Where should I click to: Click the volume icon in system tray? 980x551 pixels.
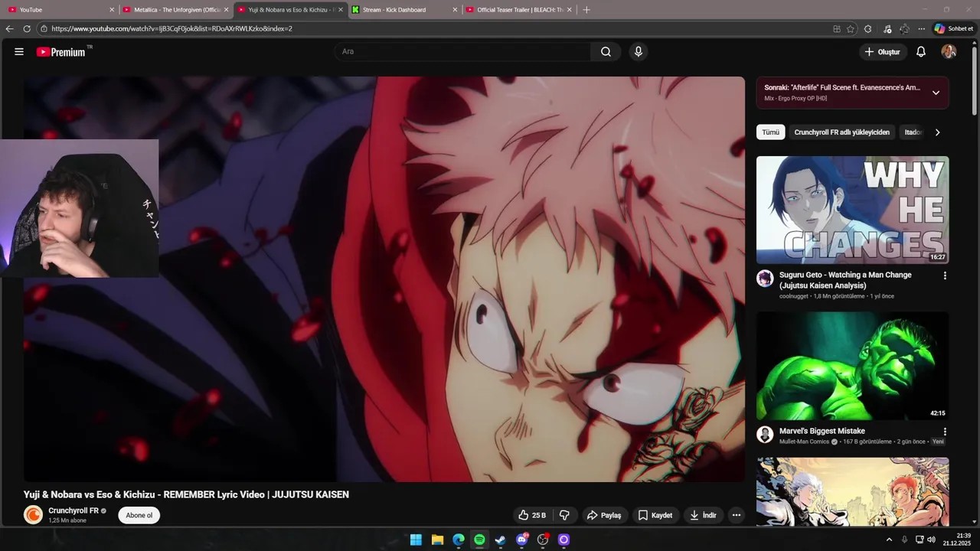(x=932, y=540)
